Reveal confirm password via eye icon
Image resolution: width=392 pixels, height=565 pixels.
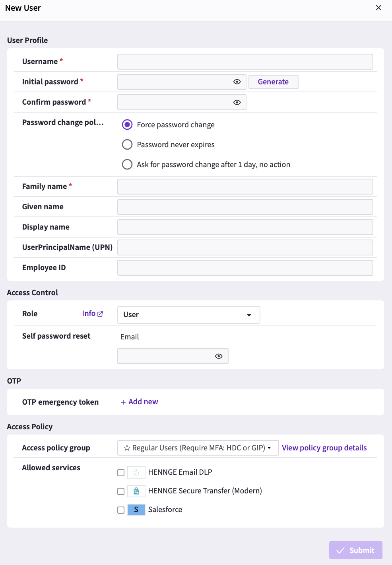pos(237,102)
